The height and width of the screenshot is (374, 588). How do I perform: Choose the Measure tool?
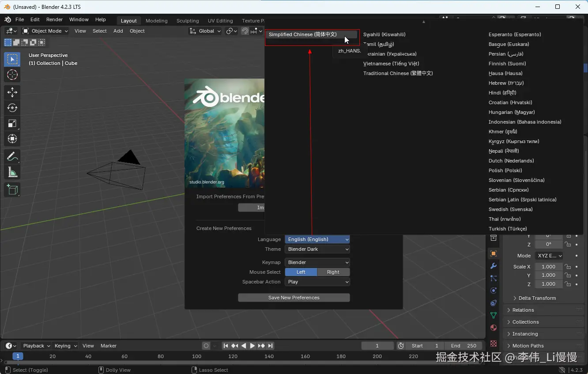[12, 172]
